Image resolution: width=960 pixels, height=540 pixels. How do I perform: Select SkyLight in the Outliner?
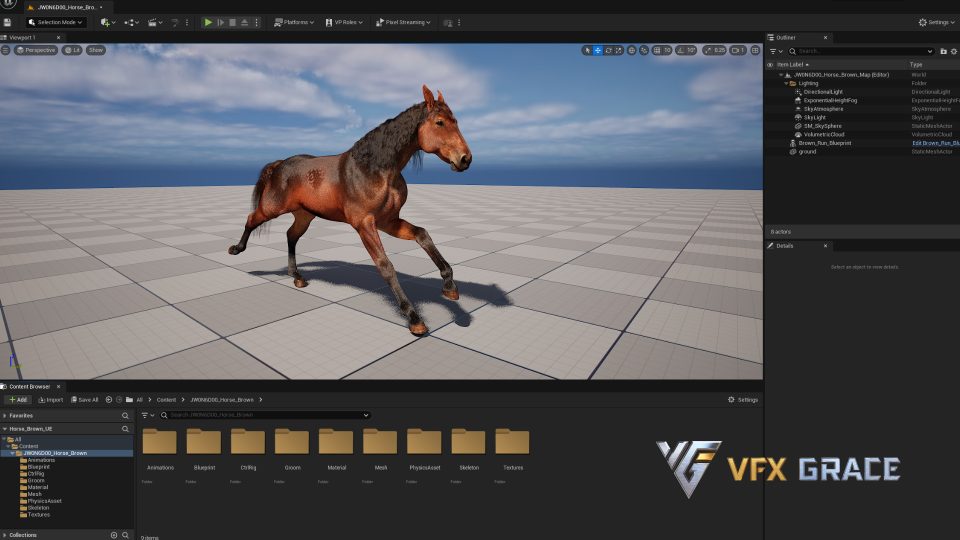814,118
